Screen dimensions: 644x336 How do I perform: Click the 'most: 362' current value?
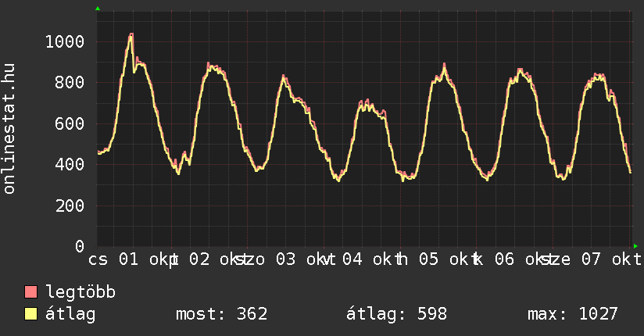tap(222, 314)
